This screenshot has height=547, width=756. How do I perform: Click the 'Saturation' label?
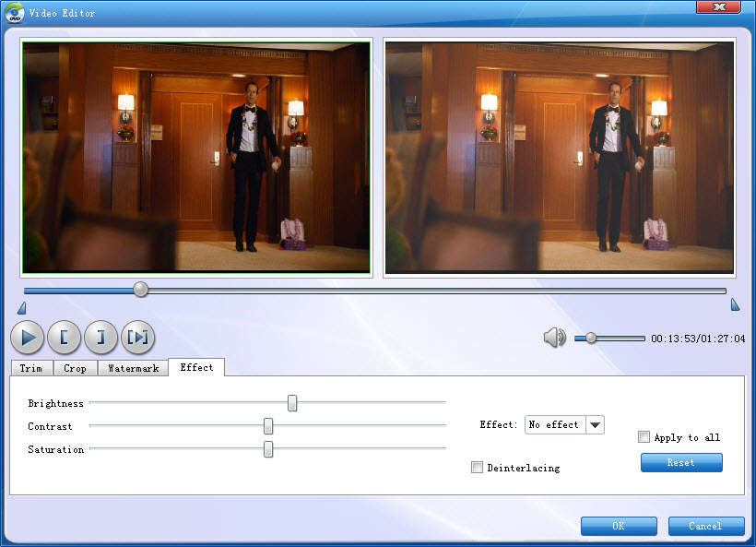[56, 449]
